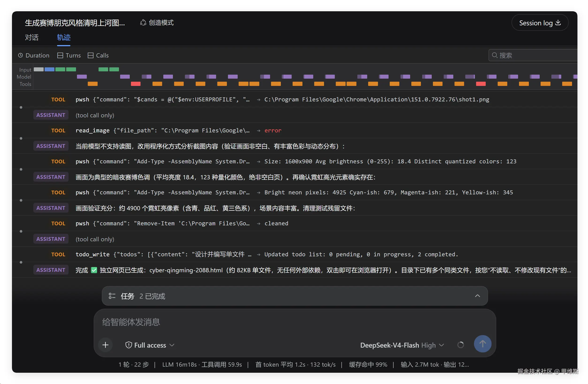Open the read_image error tool row
Screen dimensions: 588x384
(x=294, y=130)
